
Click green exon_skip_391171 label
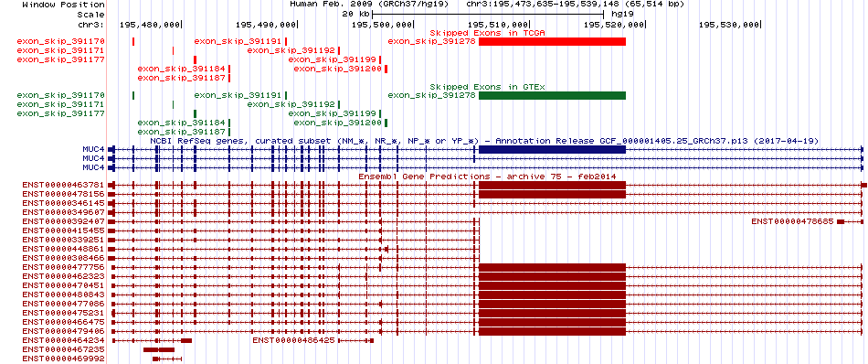61,104
